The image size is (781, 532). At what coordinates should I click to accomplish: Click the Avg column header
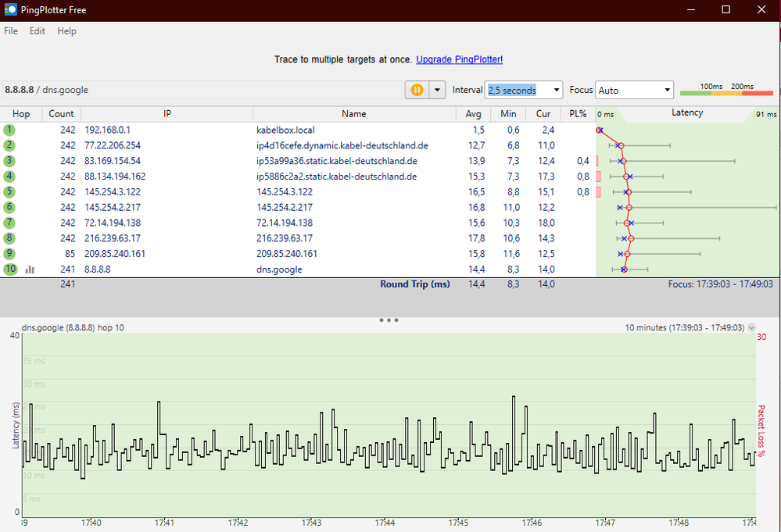(474, 114)
